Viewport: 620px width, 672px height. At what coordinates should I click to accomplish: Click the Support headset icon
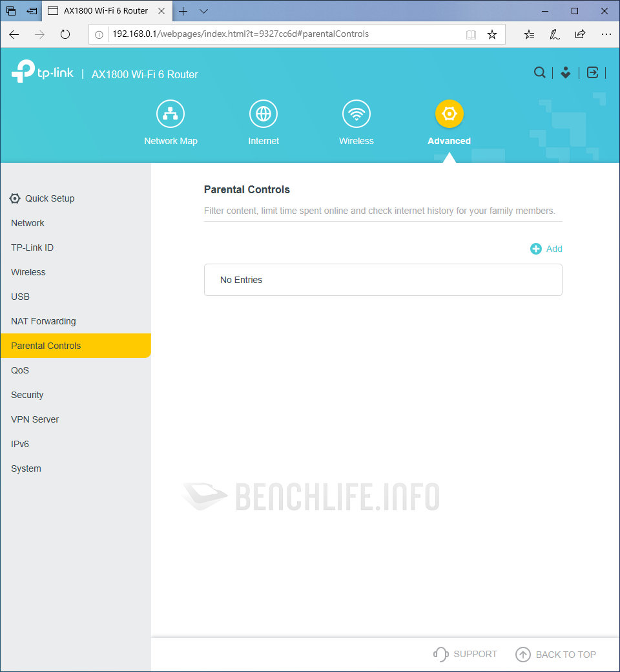click(440, 655)
